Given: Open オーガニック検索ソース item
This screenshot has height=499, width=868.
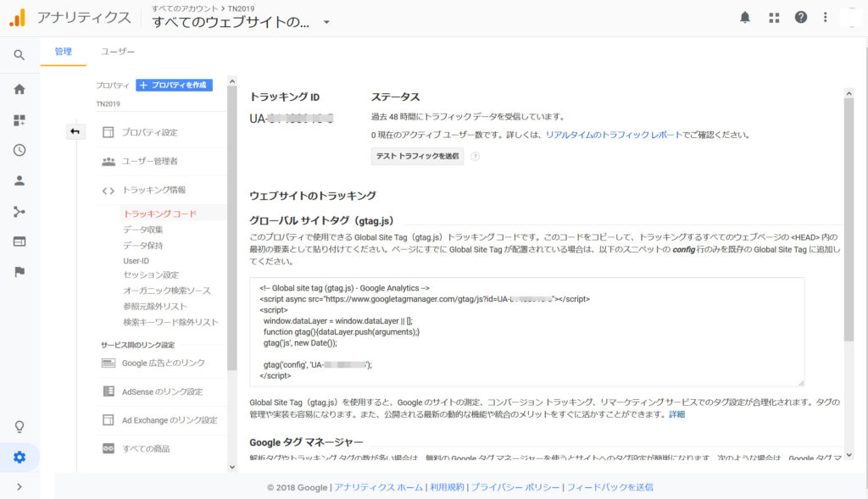Looking at the screenshot, I should (167, 291).
